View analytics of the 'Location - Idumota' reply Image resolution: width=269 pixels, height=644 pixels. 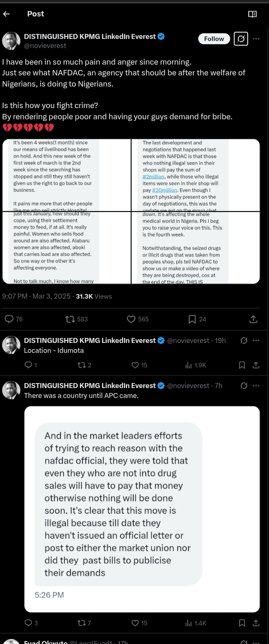[189, 365]
